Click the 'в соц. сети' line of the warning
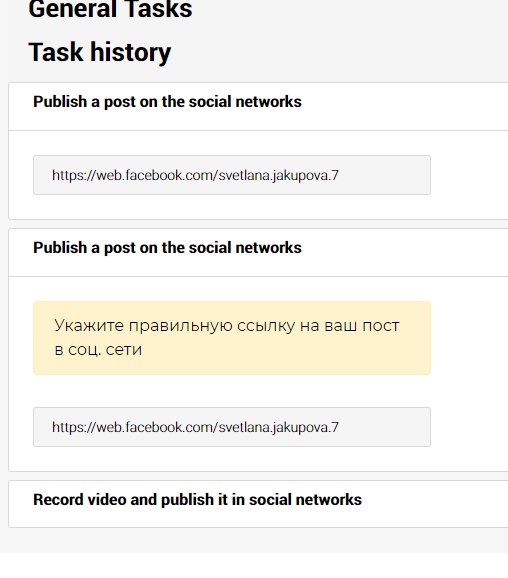The image size is (508, 578). point(98,349)
